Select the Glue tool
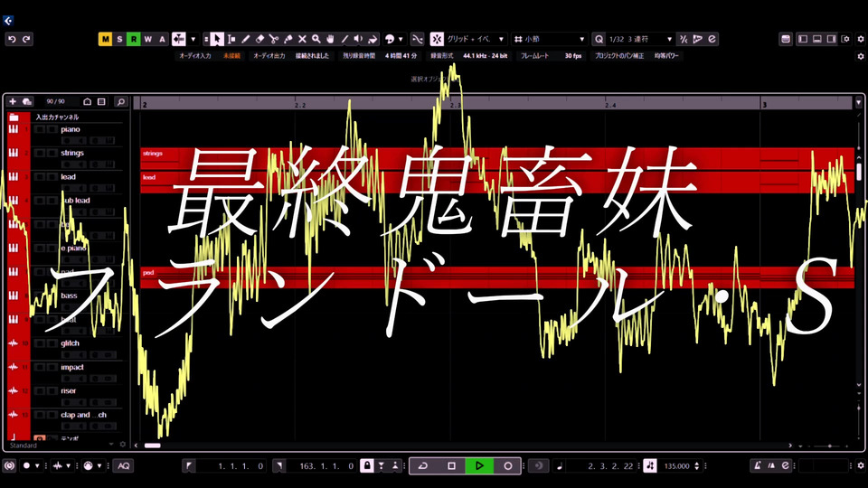 (288, 39)
